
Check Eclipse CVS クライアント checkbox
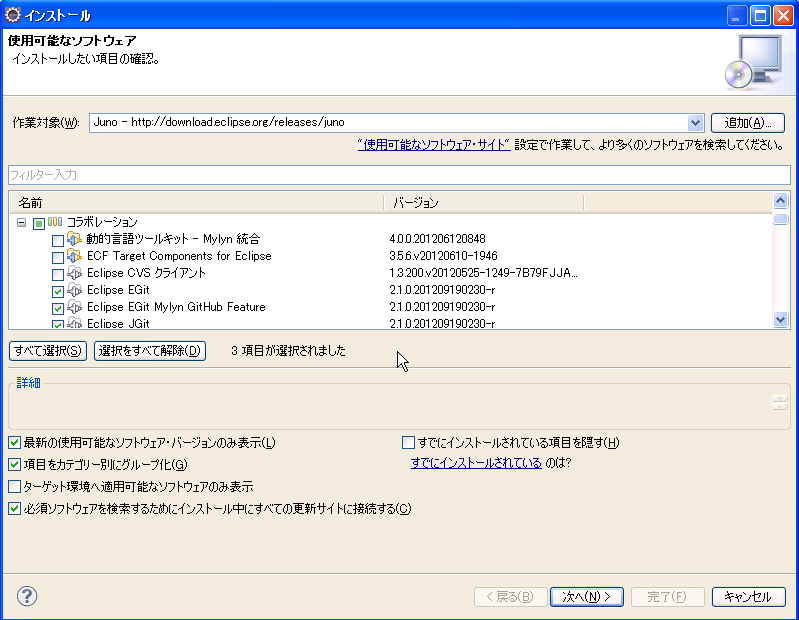[58, 275]
